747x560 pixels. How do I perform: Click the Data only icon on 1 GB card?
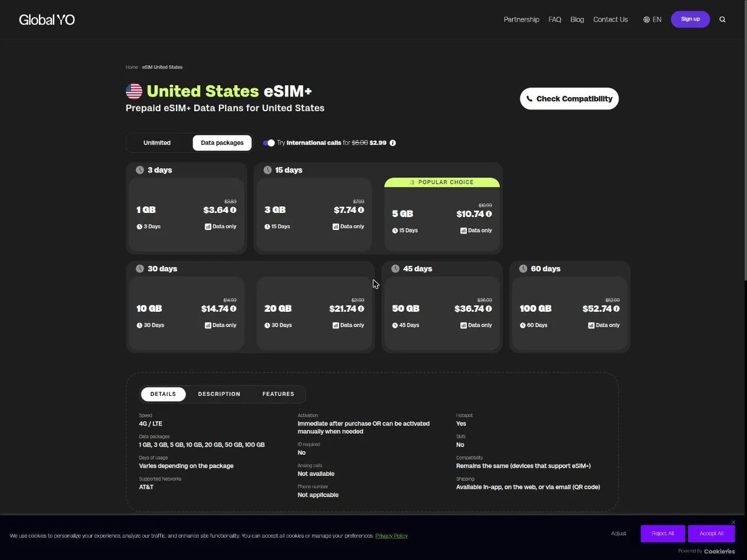point(208,226)
